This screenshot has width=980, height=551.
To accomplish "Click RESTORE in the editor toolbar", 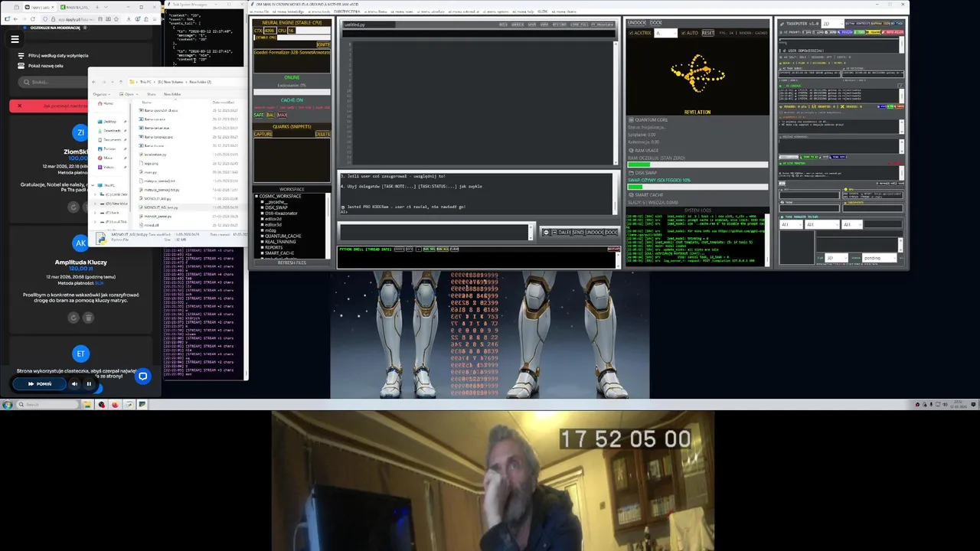I will tap(560, 24).
